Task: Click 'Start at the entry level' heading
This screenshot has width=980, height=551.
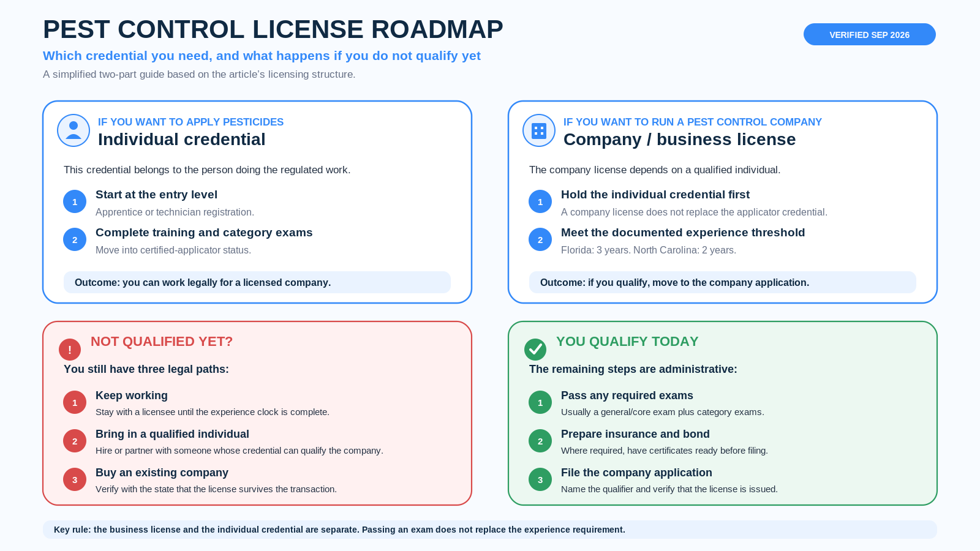Action: coord(156,195)
